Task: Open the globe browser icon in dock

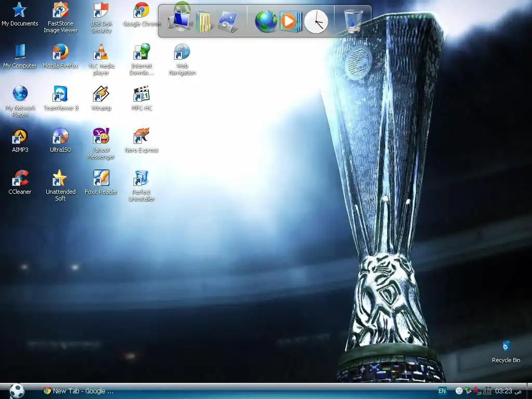Action: [x=266, y=21]
